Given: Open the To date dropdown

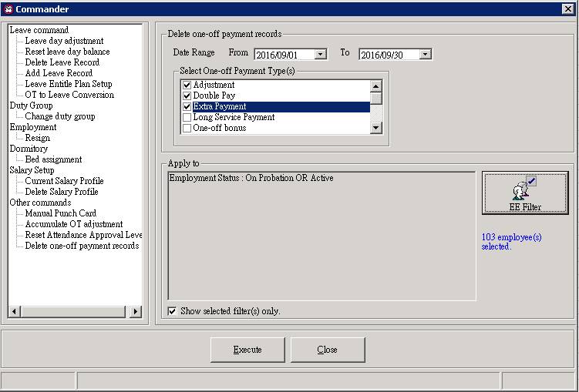Looking at the screenshot, I should coord(426,55).
